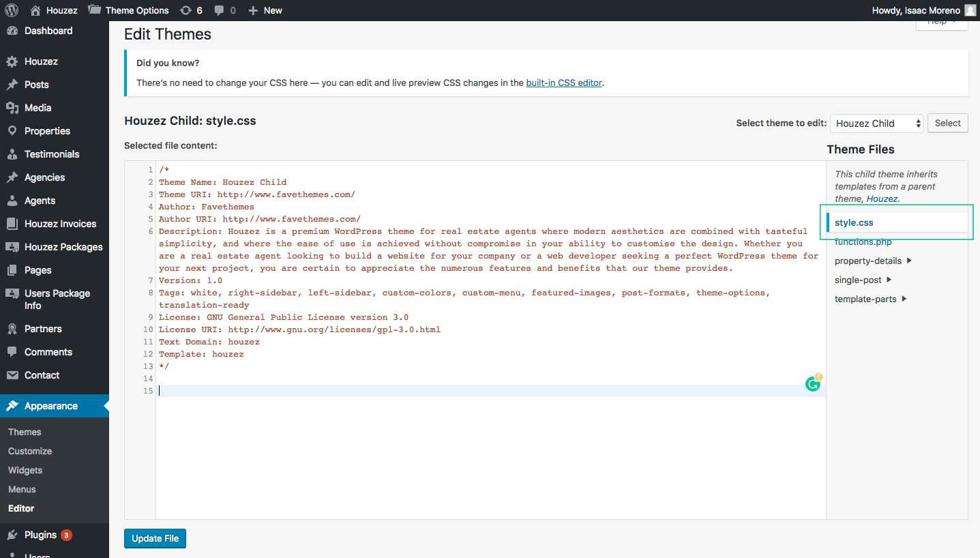Place cursor on line 15 of code editor
980x558 pixels.
[490, 391]
